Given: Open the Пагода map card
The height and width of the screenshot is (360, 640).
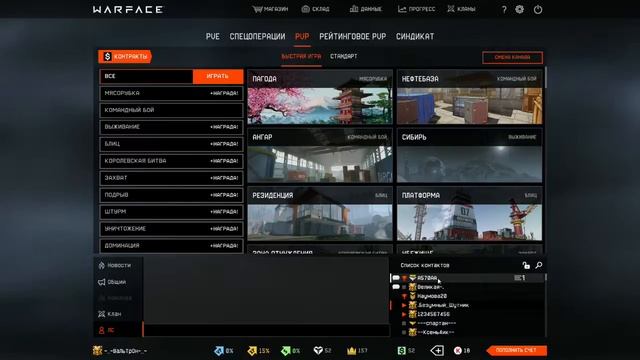Looking at the screenshot, I should click(320, 97).
